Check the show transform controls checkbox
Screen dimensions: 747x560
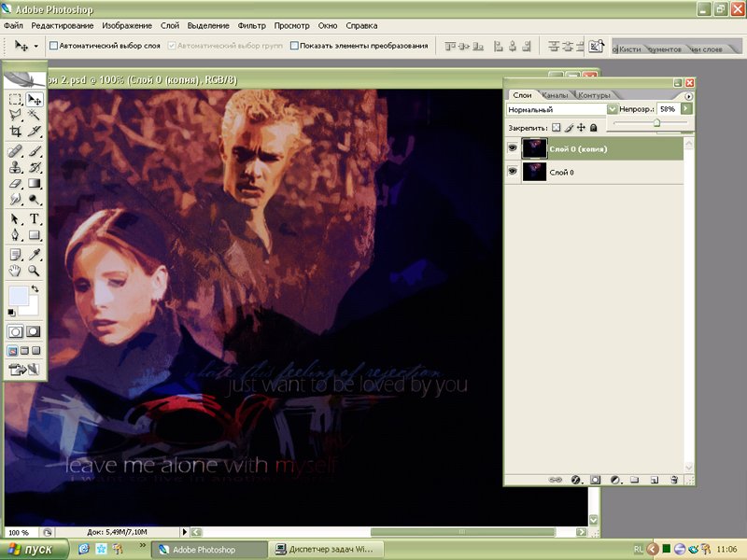click(294, 45)
